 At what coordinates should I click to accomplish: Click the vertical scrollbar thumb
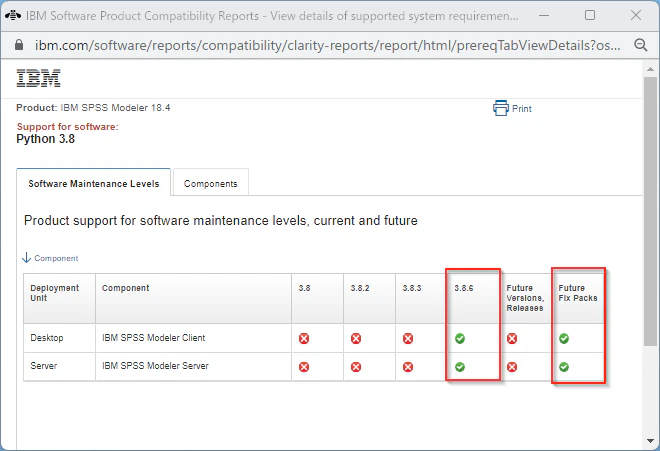coord(650,211)
